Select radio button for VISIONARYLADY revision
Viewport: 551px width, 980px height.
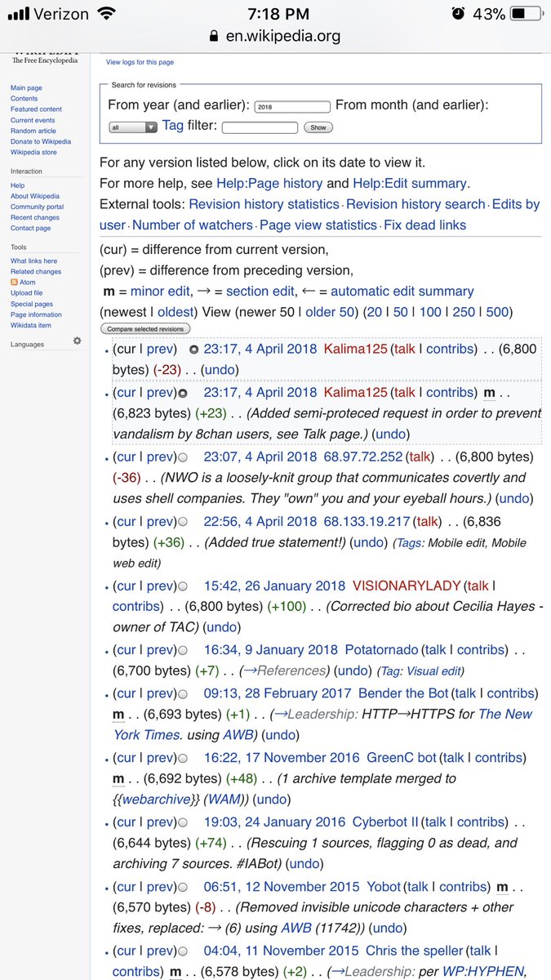183,586
